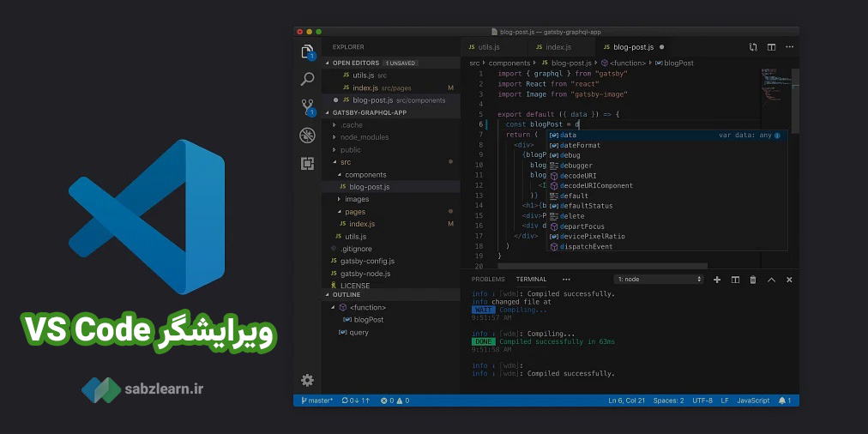Collapse the Open Editors section

pos(327,63)
